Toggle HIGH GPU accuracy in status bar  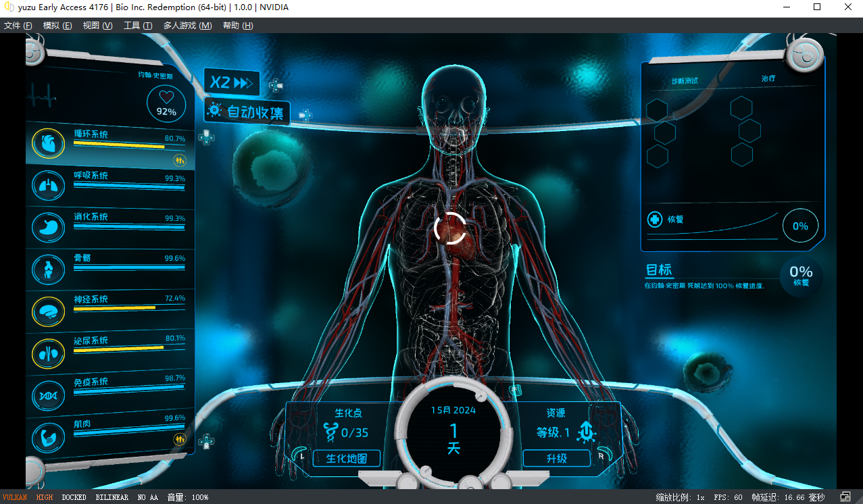pyautogui.click(x=45, y=497)
